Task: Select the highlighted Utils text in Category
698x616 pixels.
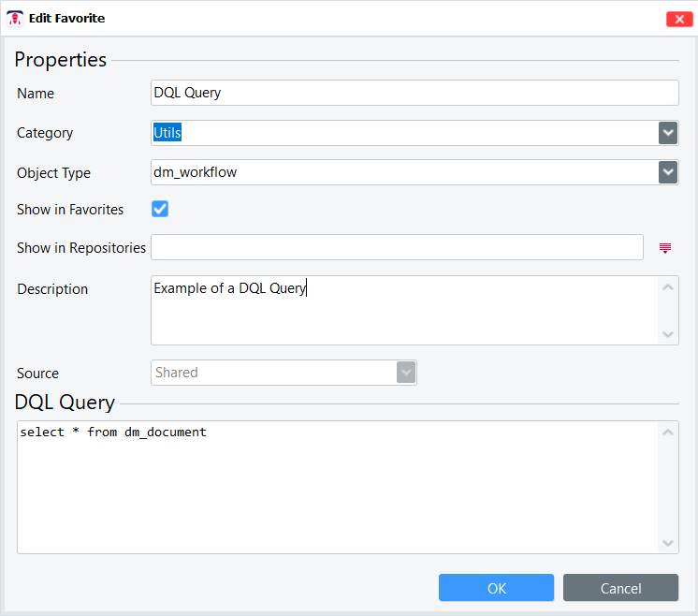Action: tap(167, 133)
